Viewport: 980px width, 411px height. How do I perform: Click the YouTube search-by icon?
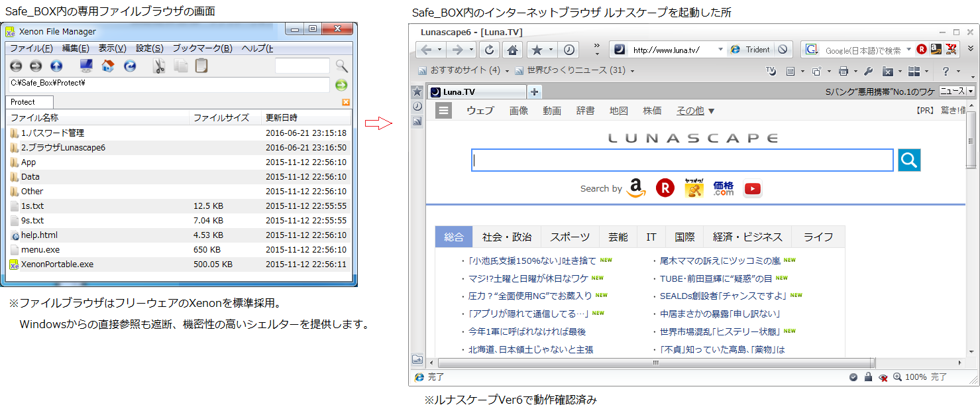[752, 189]
